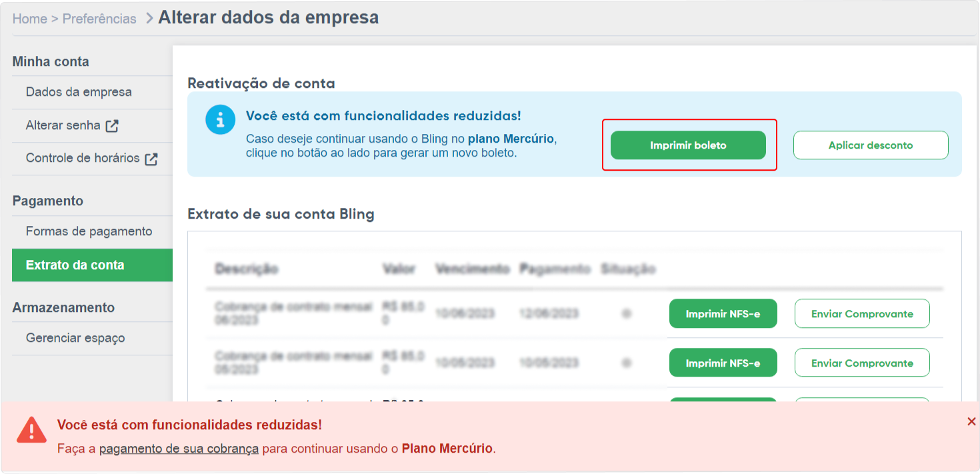Click plano Mercúrio text in blue notice
The height and width of the screenshot is (474, 980).
point(511,139)
